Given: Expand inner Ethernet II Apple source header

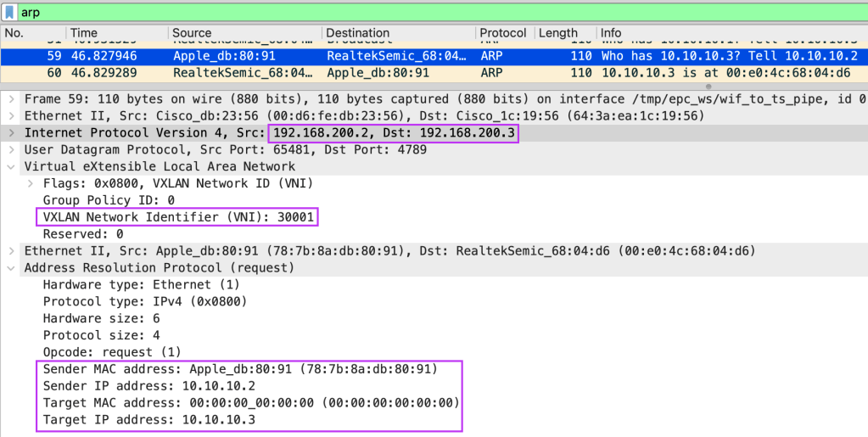Looking at the screenshot, I should (x=11, y=251).
